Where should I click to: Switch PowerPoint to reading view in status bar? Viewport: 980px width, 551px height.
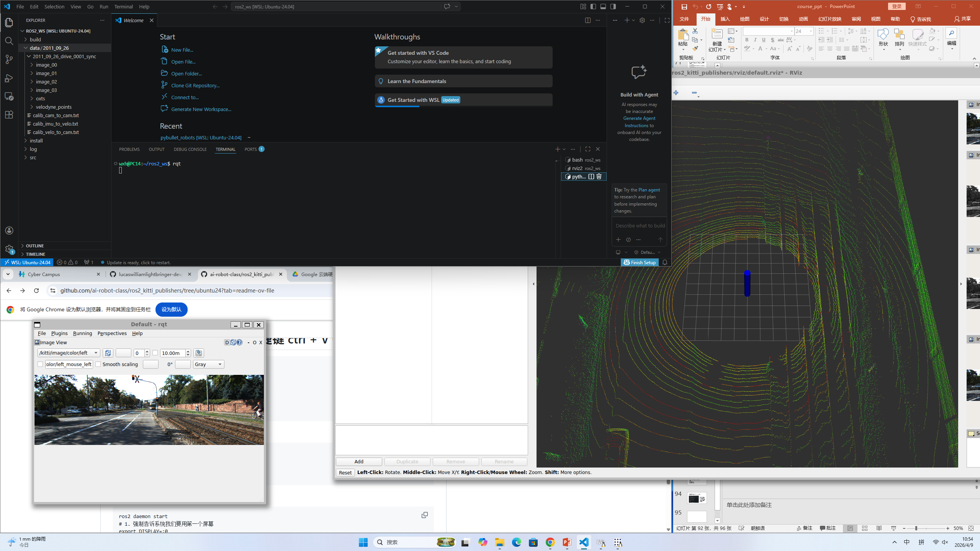click(879, 528)
